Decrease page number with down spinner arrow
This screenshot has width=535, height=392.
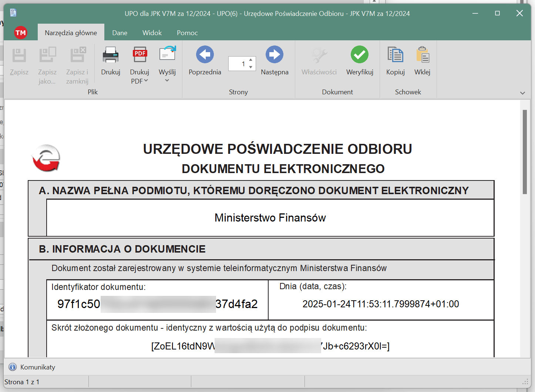(251, 67)
